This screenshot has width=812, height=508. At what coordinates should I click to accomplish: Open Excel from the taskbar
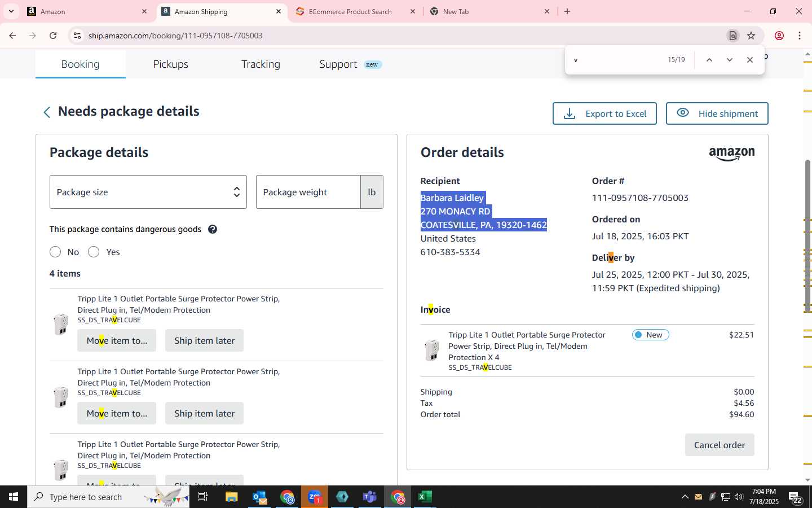(425, 497)
